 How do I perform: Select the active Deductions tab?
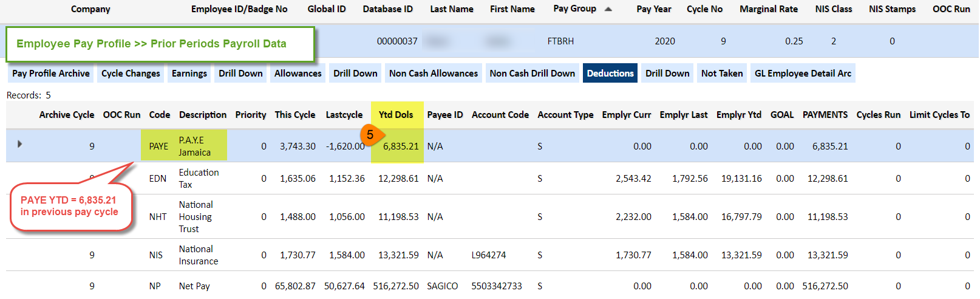(610, 74)
